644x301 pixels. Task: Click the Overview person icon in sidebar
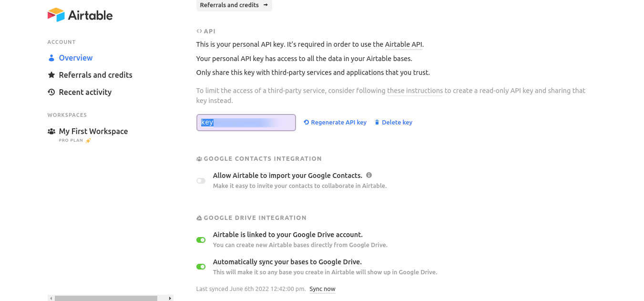click(51, 57)
